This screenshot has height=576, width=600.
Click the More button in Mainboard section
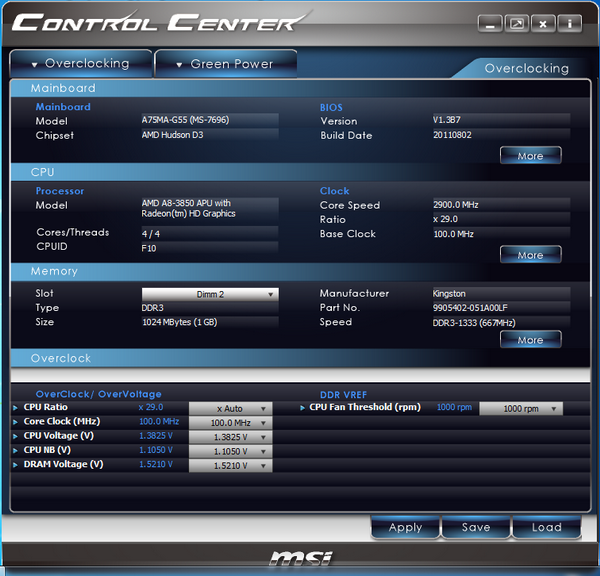point(530,155)
